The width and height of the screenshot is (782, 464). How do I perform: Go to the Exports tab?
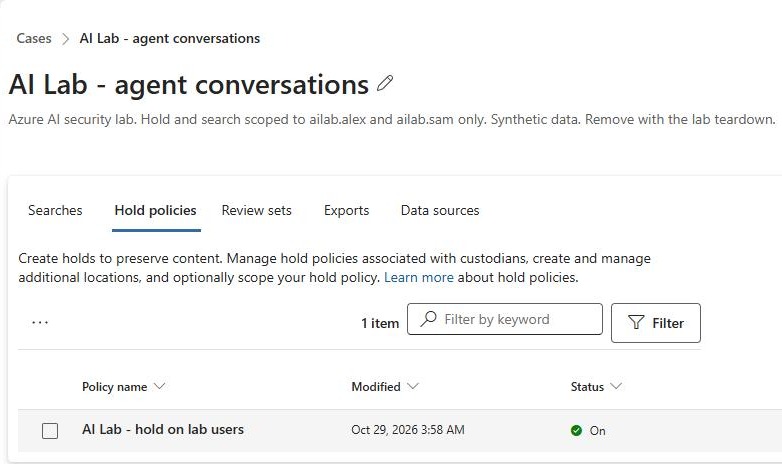pos(347,210)
